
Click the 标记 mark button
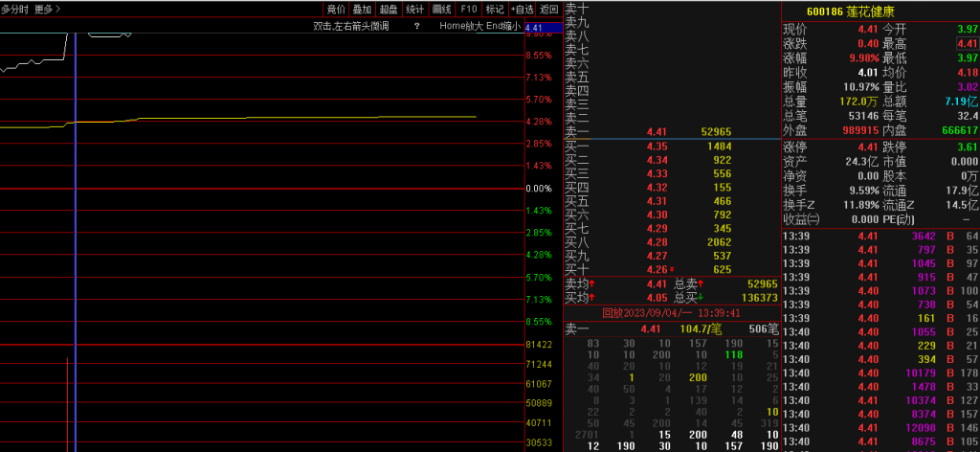(x=494, y=9)
